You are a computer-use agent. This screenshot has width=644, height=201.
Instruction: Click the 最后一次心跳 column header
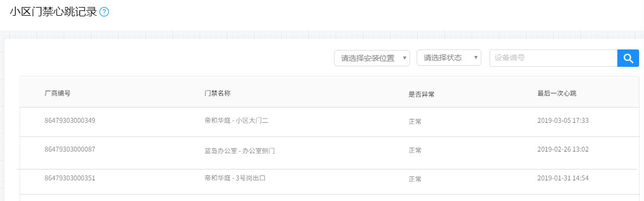click(557, 93)
